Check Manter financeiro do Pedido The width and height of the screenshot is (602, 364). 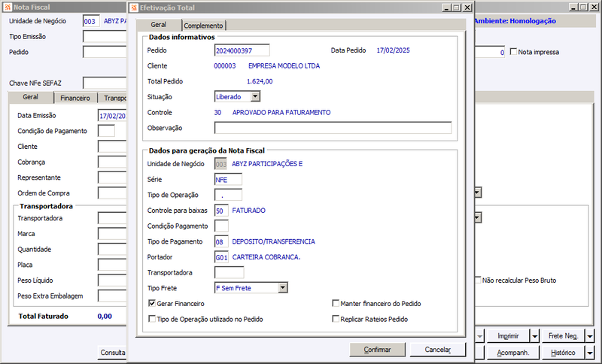(336, 303)
